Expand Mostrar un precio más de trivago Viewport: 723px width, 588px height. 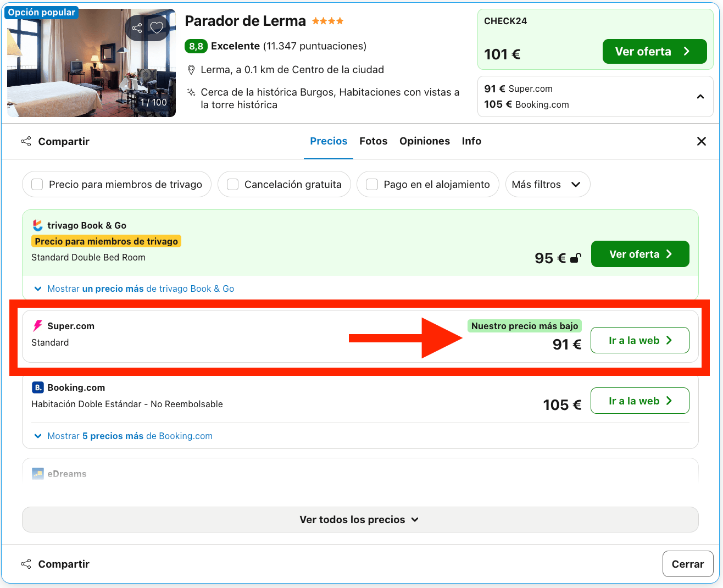pyautogui.click(x=134, y=289)
